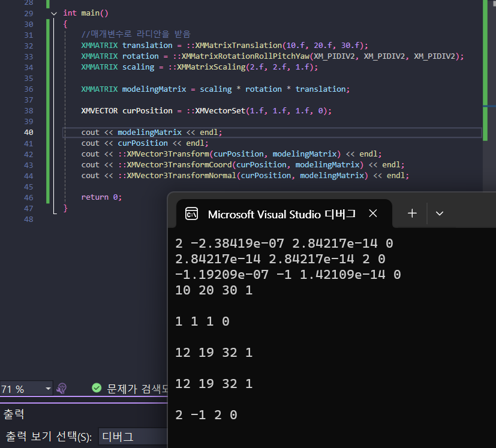Collapse the main() function fold chevron
This screenshot has height=448, width=496.
click(54, 14)
